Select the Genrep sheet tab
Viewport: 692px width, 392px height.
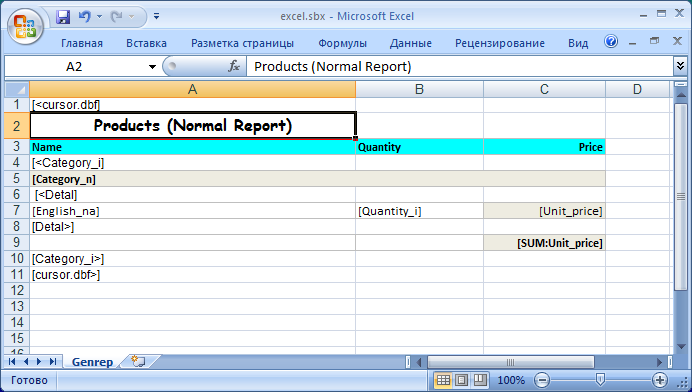(x=92, y=362)
